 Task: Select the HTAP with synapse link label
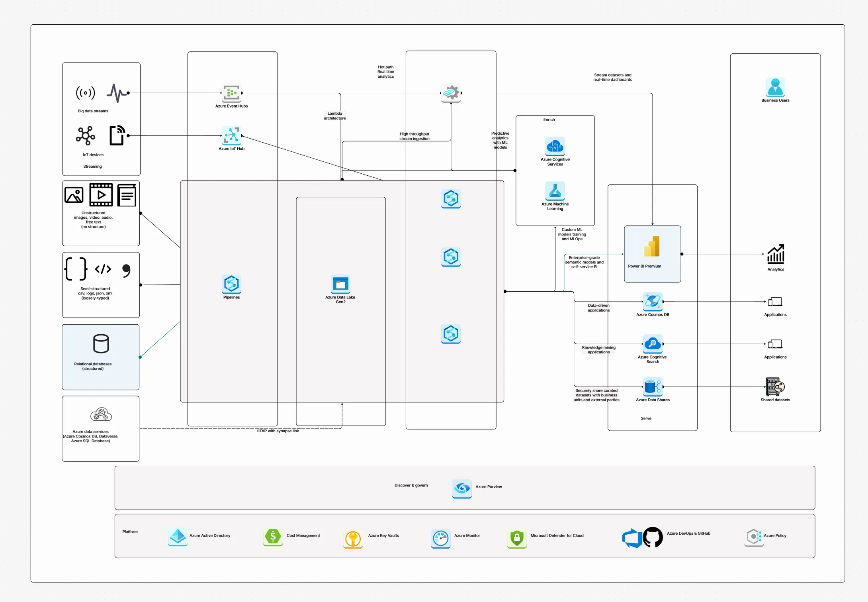pos(278,431)
